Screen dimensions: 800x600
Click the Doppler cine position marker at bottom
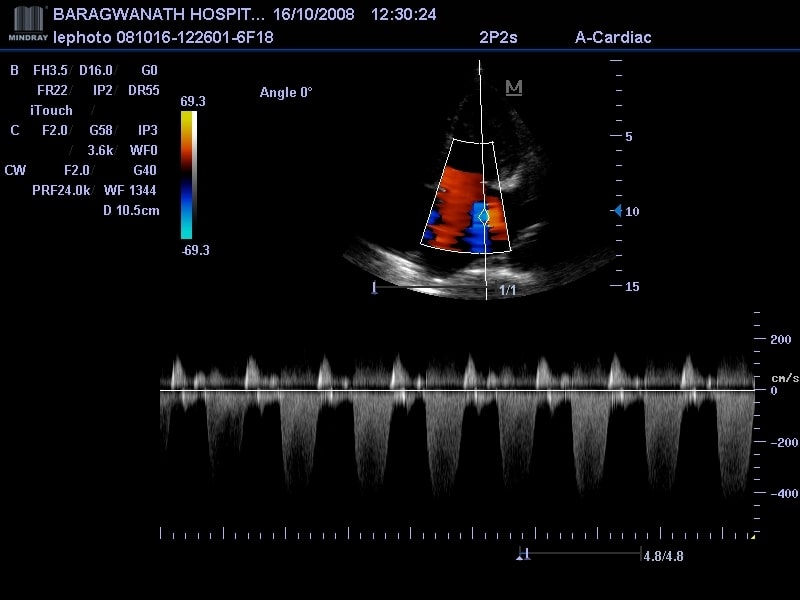coord(522,553)
